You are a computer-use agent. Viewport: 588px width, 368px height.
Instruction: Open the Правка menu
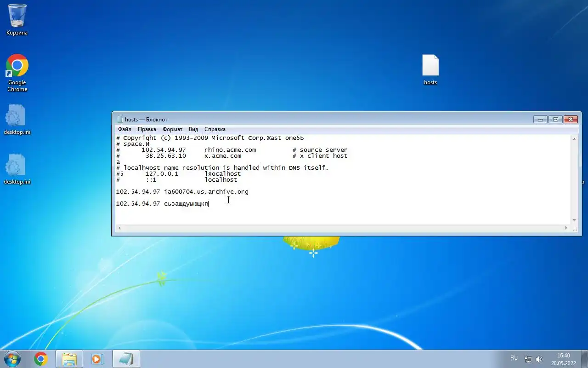[x=147, y=129]
